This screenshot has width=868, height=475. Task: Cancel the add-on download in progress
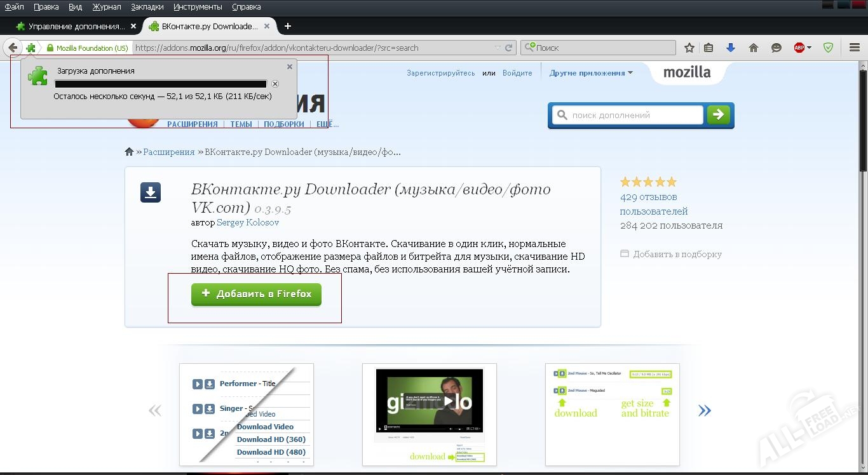275,84
